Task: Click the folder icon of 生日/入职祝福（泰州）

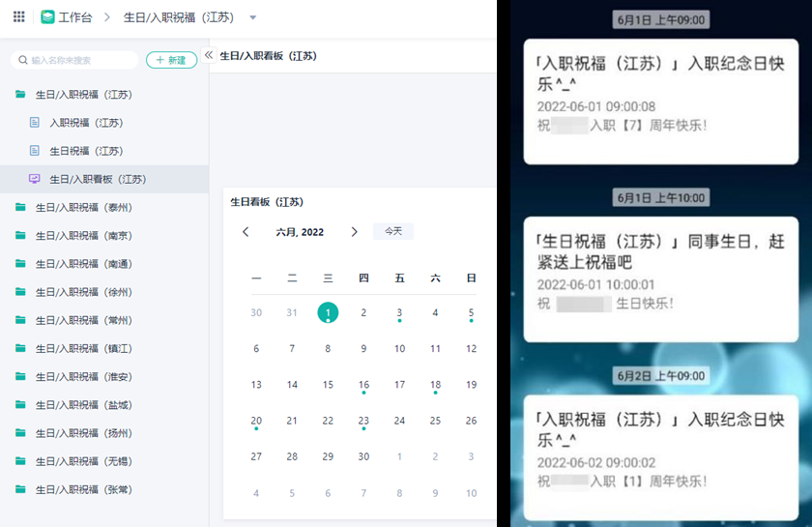Action: 20,207
